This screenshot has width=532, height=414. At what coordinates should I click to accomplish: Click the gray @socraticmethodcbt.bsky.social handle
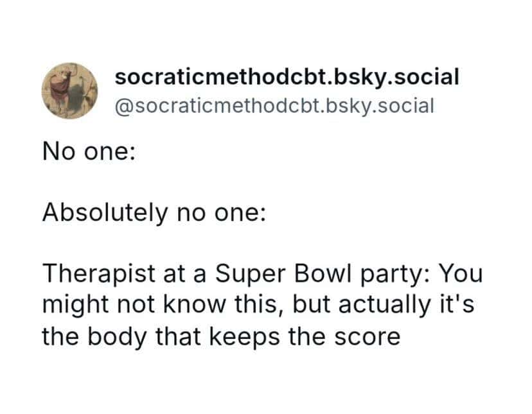[x=274, y=104]
